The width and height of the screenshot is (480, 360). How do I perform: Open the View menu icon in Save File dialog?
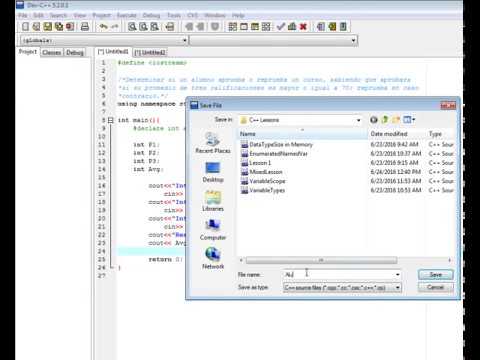point(409,120)
